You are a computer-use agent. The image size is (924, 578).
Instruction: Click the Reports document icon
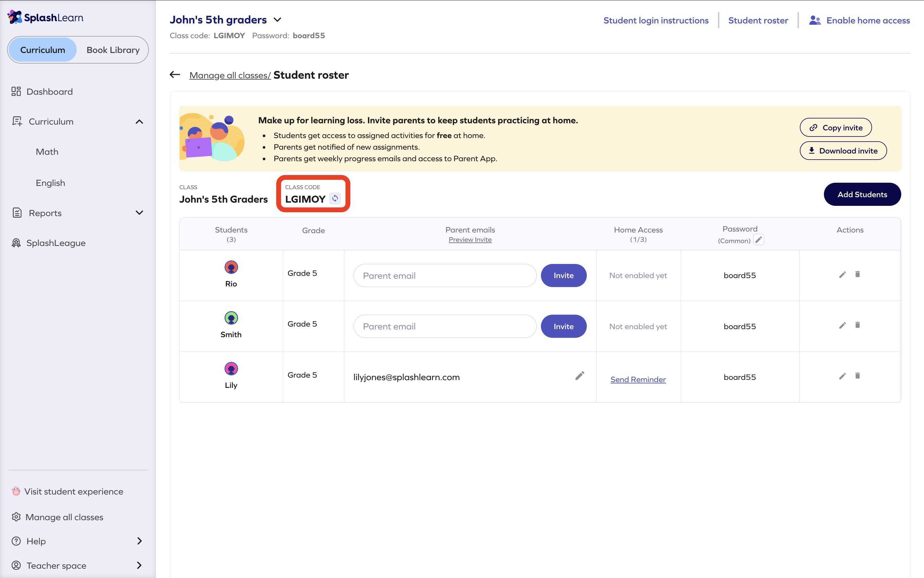[x=17, y=213]
